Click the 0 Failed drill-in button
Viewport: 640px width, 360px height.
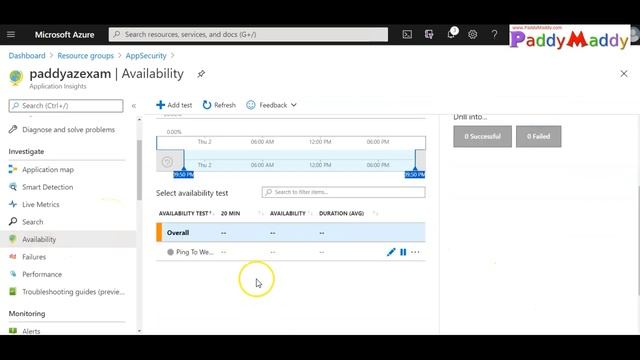tap(538, 136)
